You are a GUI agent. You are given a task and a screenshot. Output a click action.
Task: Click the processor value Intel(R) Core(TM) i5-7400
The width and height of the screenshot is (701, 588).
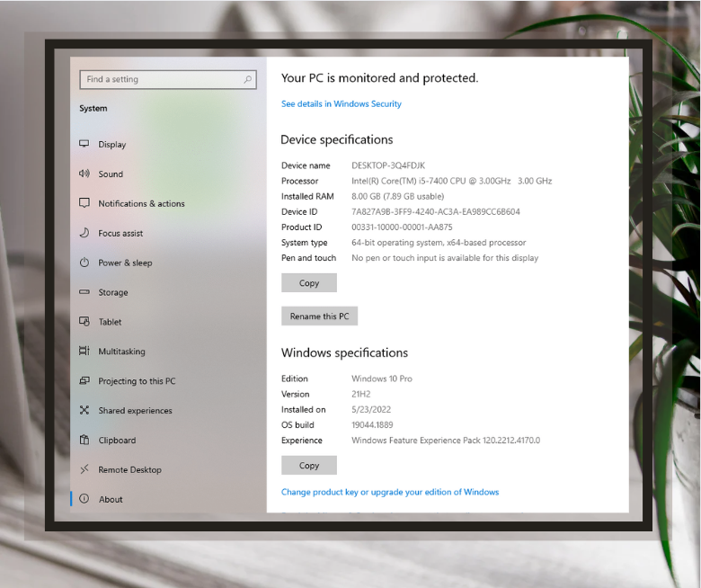pyautogui.click(x=451, y=181)
